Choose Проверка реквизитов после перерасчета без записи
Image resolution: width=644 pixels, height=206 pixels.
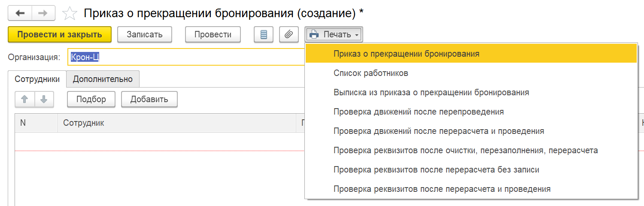point(436,170)
